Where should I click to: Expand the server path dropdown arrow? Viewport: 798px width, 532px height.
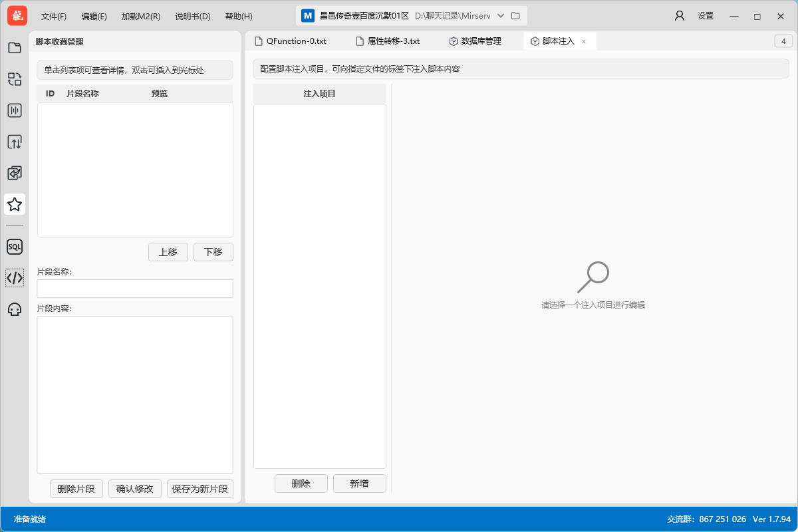coord(500,15)
